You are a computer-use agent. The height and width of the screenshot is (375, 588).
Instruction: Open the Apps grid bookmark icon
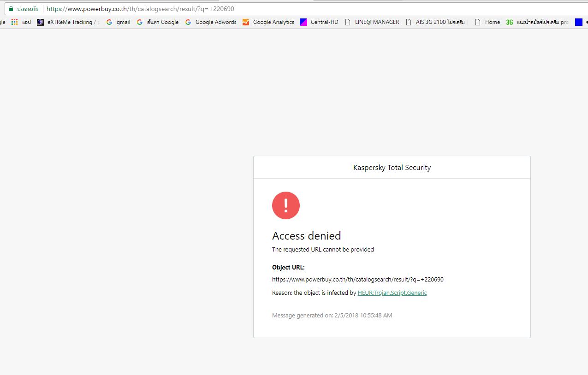point(15,22)
